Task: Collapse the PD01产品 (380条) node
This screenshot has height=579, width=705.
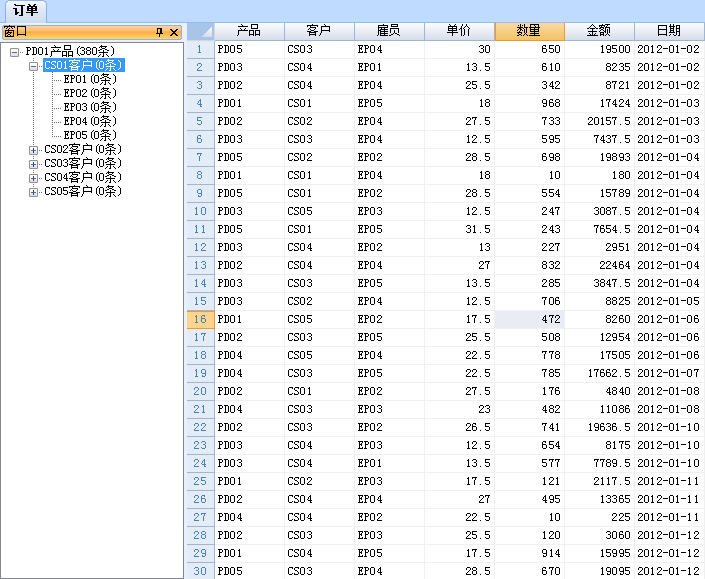Action: point(14,52)
